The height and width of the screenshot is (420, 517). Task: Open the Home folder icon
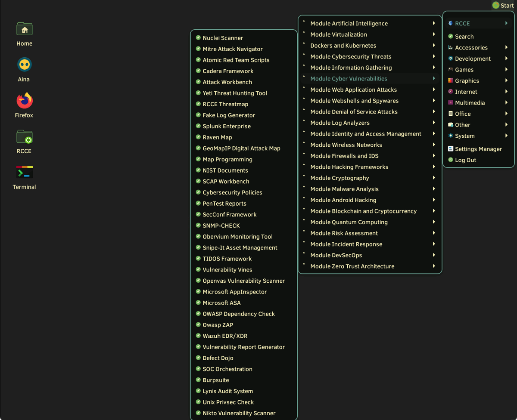(25, 29)
